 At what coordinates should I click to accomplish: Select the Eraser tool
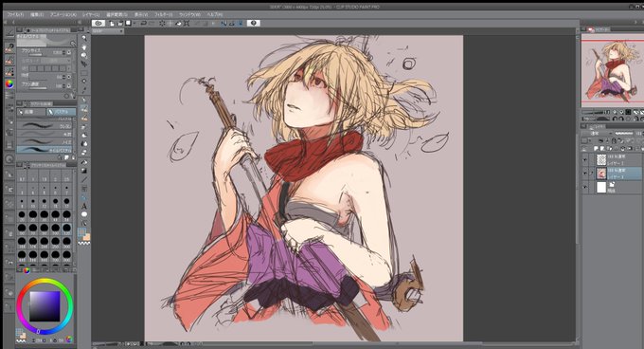[84, 153]
